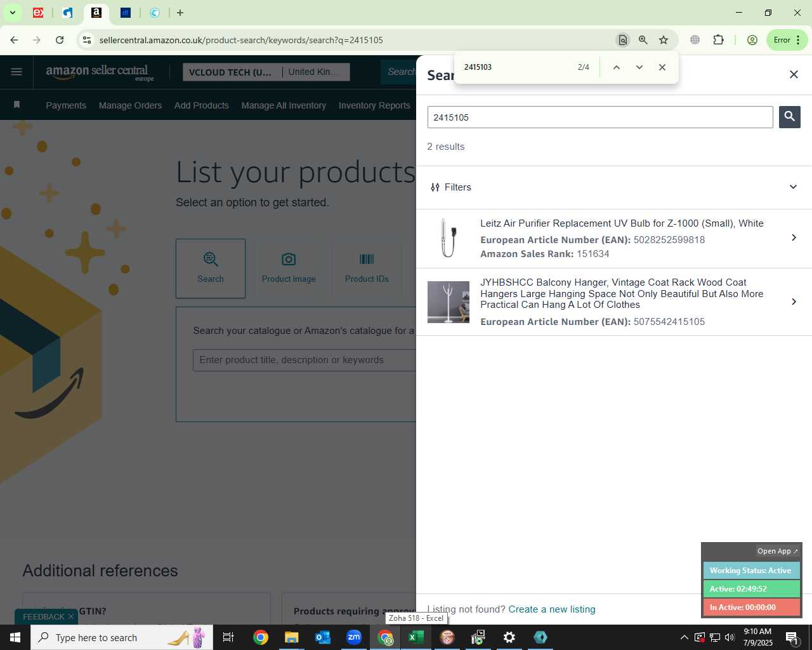Click Open App in the tracker widget
This screenshot has height=650, width=812.
777,551
